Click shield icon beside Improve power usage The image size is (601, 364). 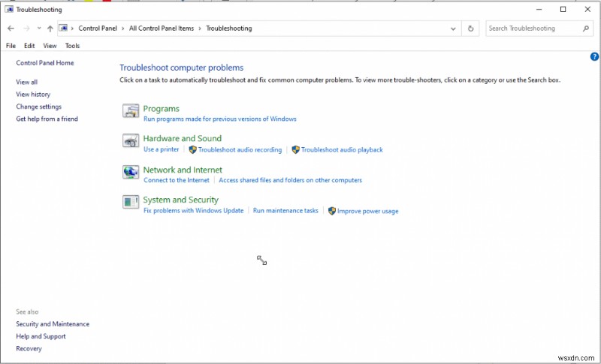[x=332, y=211]
